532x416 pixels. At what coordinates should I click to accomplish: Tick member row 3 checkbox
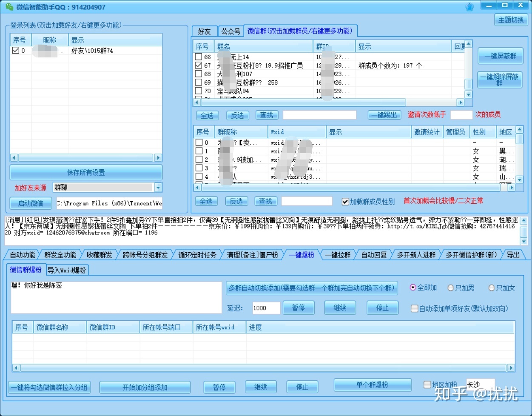[199, 168]
